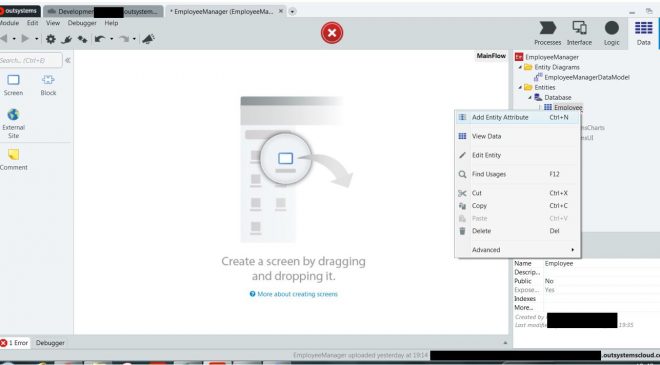Click the feedback megaphone icon

(148, 39)
